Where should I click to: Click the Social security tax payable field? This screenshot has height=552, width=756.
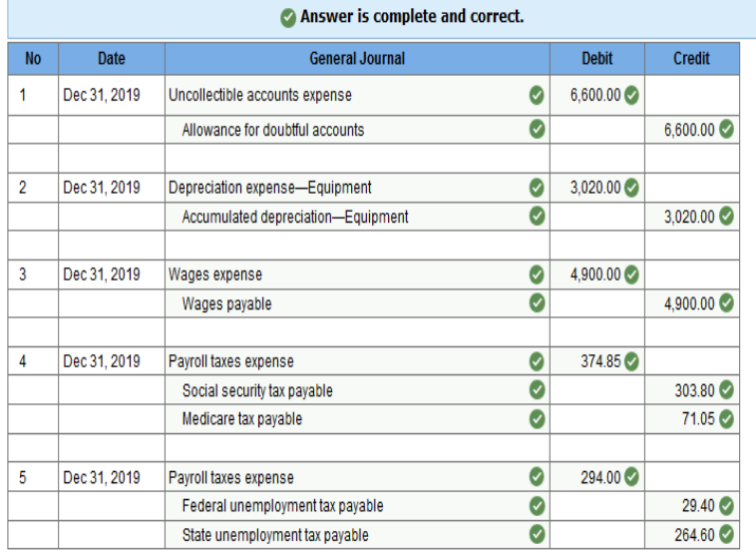tap(357, 390)
